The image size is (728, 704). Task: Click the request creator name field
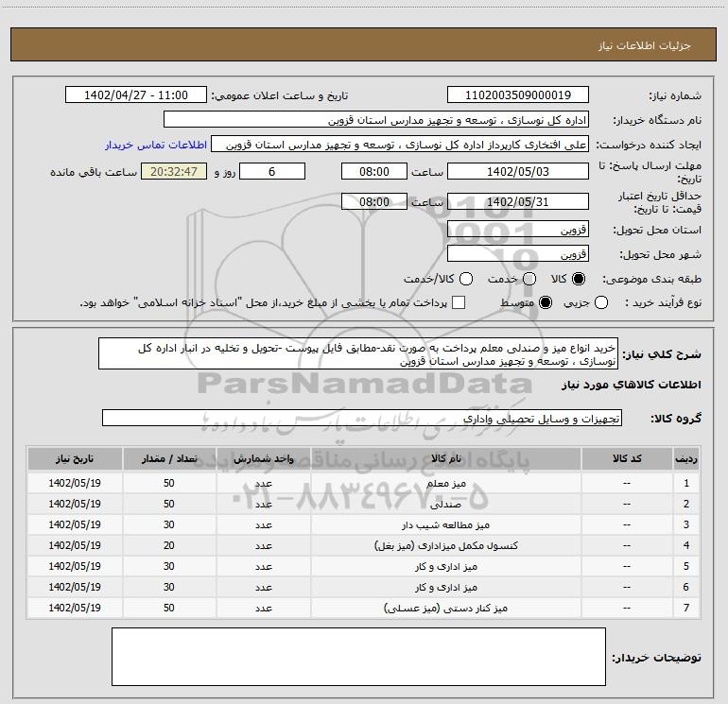400,145
